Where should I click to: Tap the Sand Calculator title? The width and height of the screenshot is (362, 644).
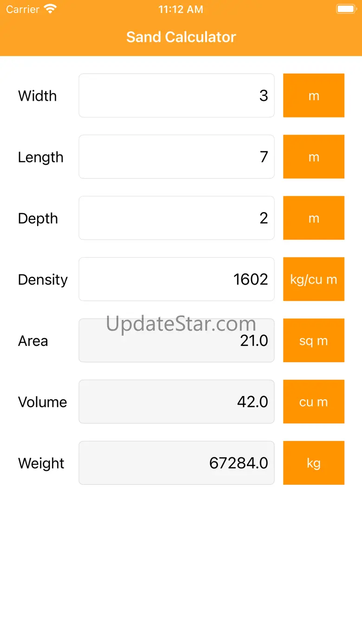181,37
